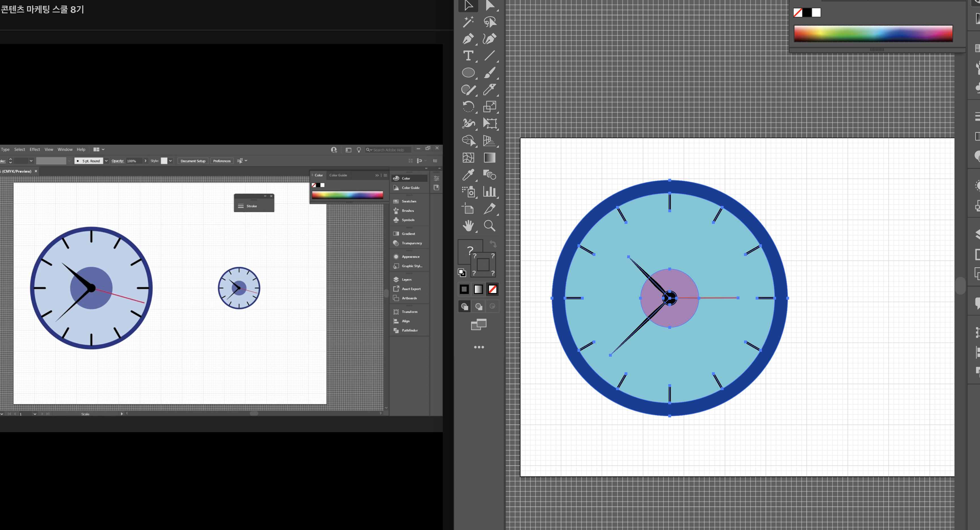This screenshot has height=530, width=980.
Task: Activate the Rotate tool
Action: click(x=468, y=106)
